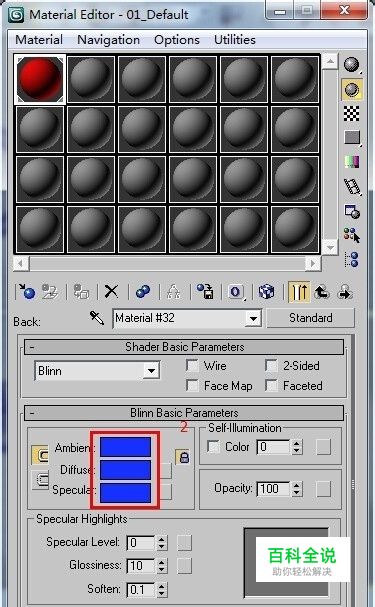Screen dimensions: 375x607
Task: Click the Select by Material icon
Action: (351, 235)
